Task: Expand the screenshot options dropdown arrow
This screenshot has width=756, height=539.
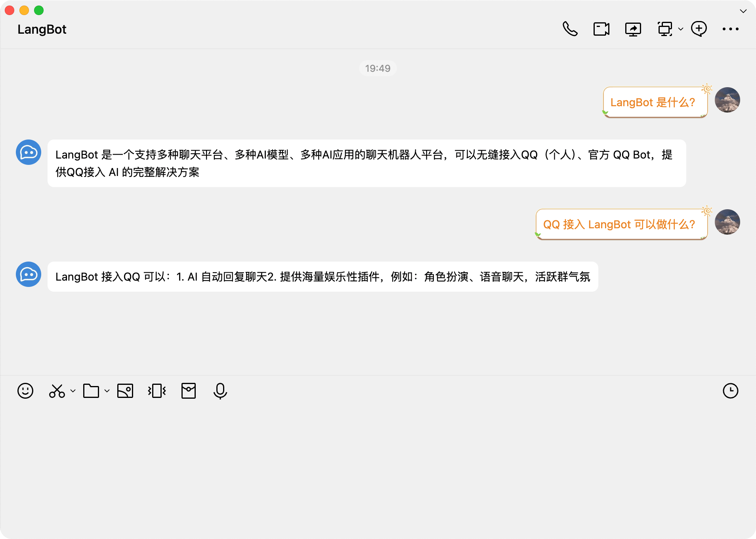Action: point(73,391)
